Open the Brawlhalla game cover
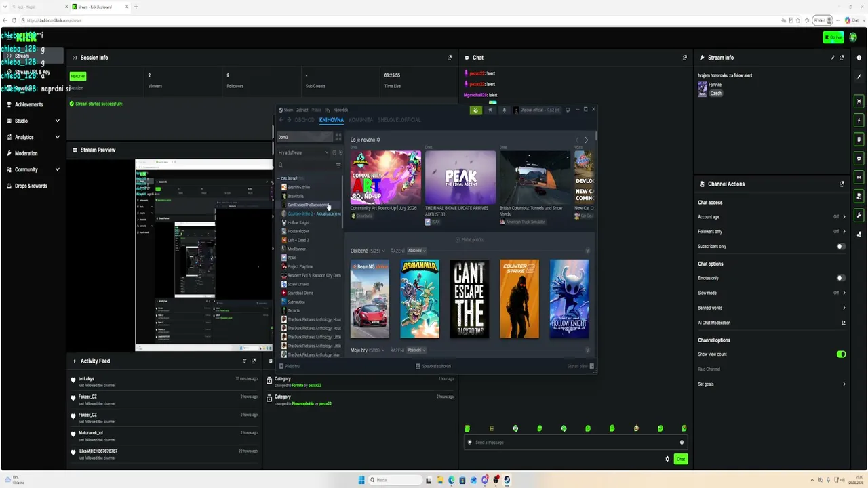868x488 pixels. 420,299
